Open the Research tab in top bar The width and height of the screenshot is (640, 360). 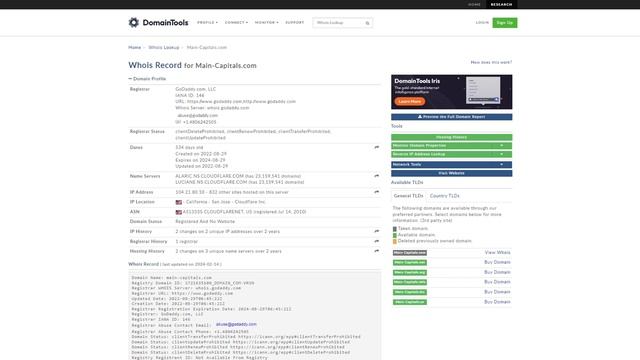pyautogui.click(x=501, y=4)
